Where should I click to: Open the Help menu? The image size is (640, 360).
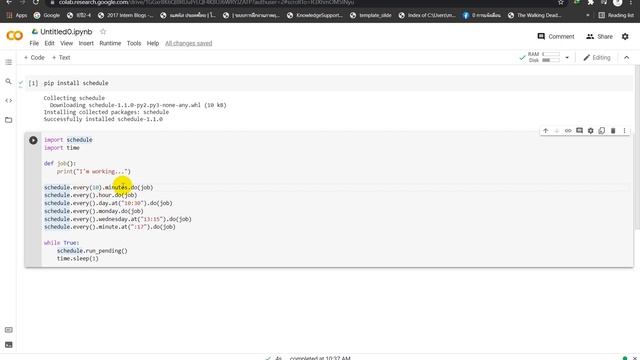[153, 43]
